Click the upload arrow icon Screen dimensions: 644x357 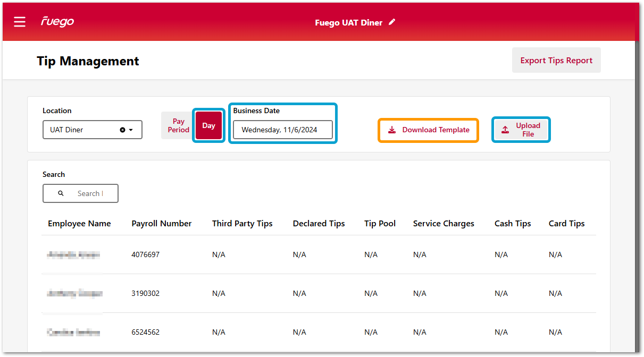click(505, 130)
